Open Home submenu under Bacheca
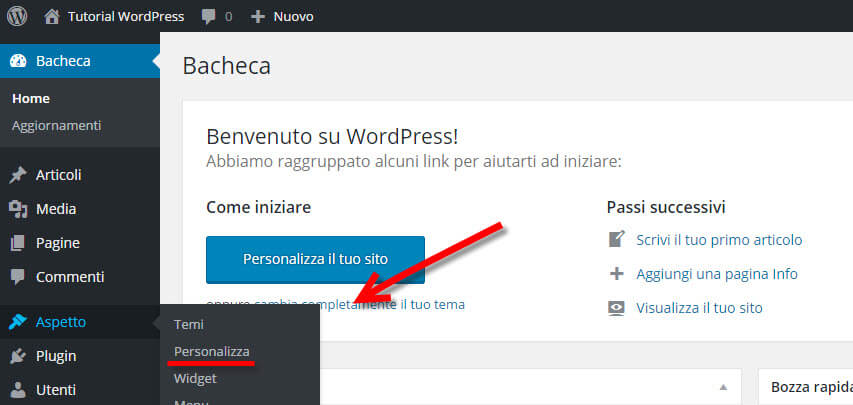The width and height of the screenshot is (853, 405). click(x=31, y=99)
